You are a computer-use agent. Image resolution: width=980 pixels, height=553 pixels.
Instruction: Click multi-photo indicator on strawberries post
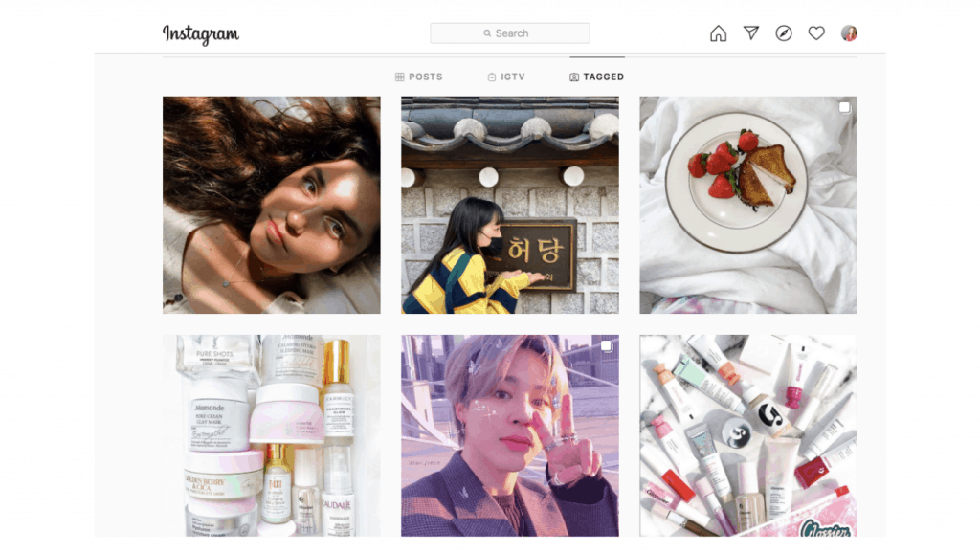tap(844, 107)
